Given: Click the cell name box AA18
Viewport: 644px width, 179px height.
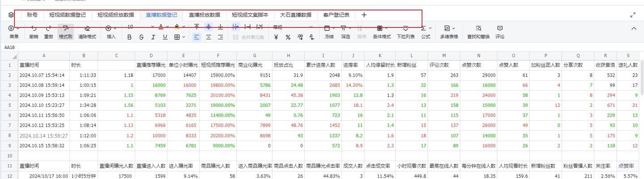Looking at the screenshot, I should 9,47.
